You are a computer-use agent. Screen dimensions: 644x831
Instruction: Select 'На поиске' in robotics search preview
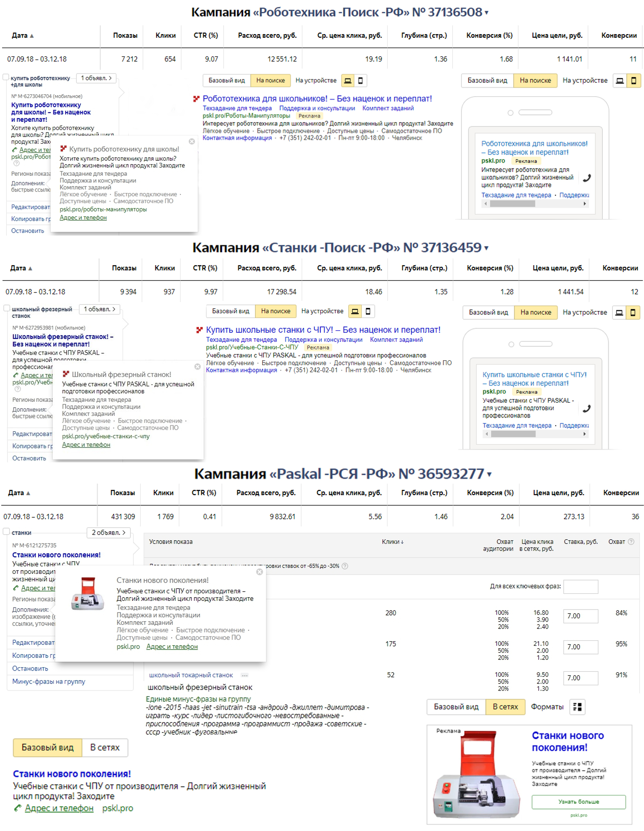pyautogui.click(x=270, y=81)
